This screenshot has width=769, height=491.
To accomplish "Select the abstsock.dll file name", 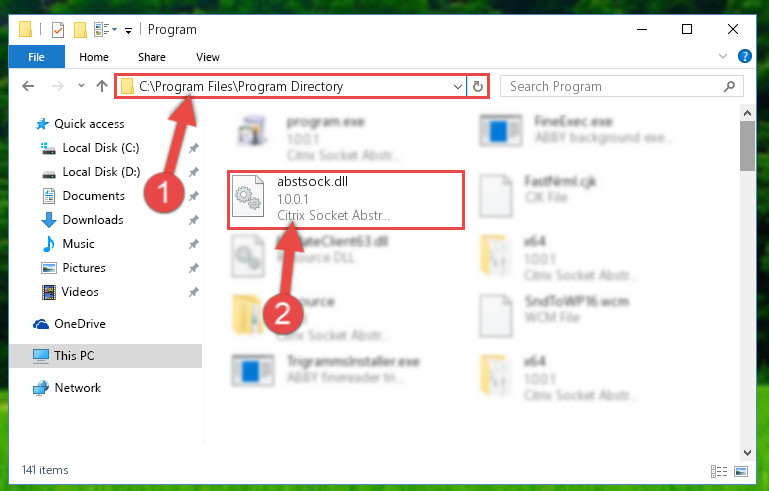I will point(312,181).
